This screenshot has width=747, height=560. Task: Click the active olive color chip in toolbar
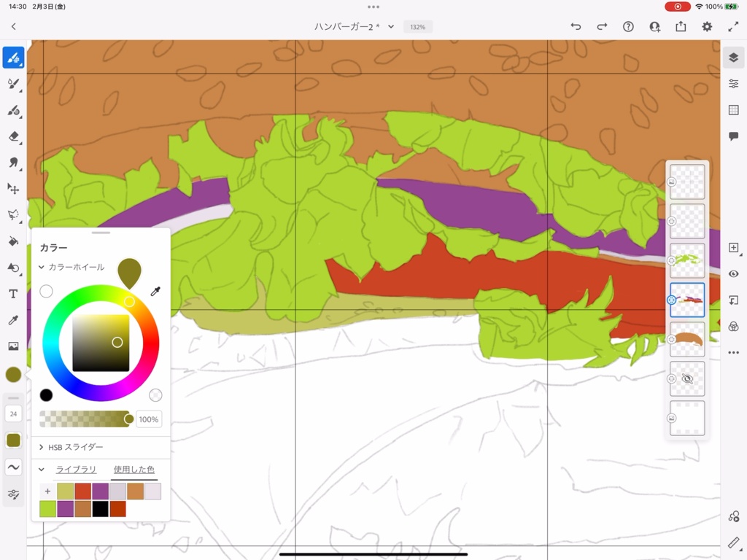point(13,375)
